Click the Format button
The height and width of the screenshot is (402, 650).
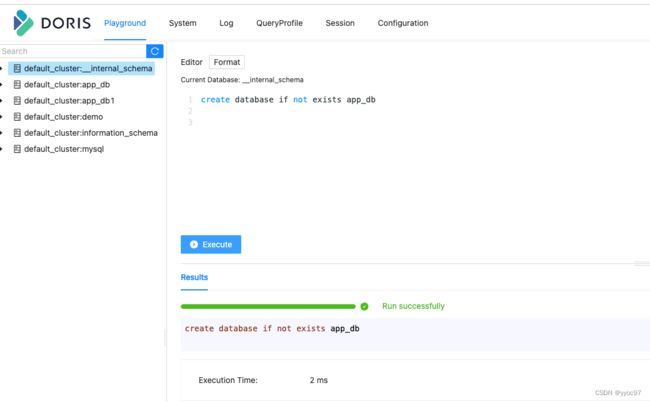[x=227, y=62]
